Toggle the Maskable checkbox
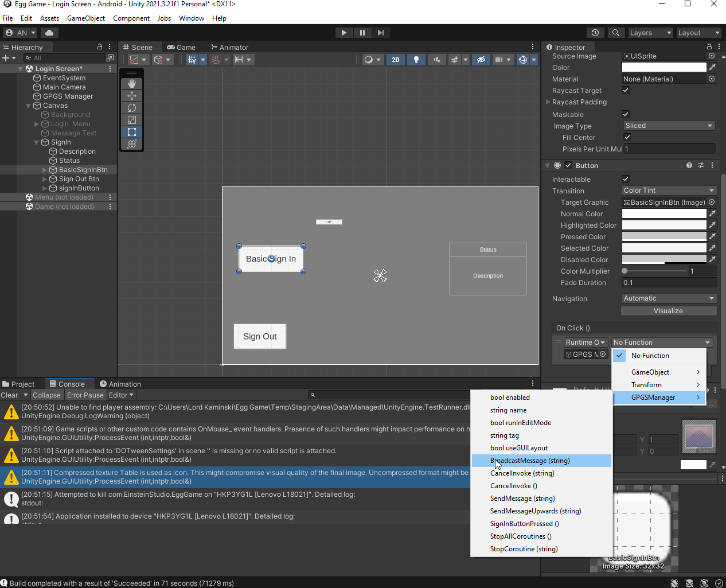 tap(626, 114)
